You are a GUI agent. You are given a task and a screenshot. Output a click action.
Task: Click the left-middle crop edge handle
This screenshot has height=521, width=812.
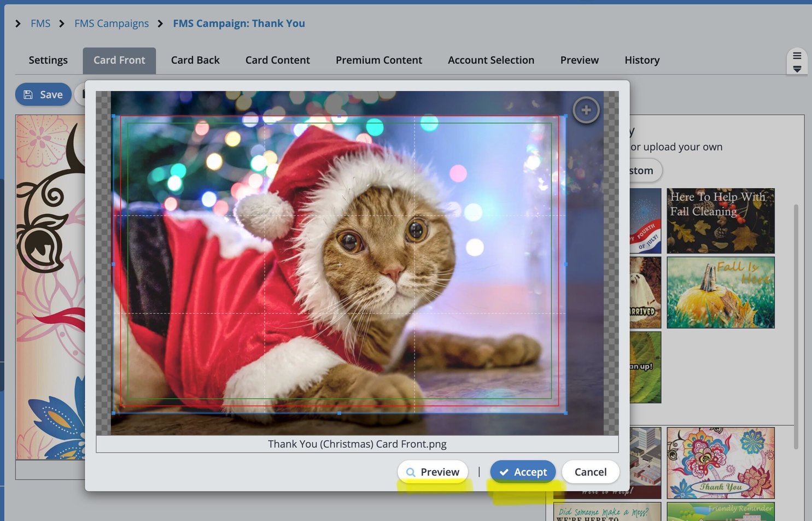[113, 264]
